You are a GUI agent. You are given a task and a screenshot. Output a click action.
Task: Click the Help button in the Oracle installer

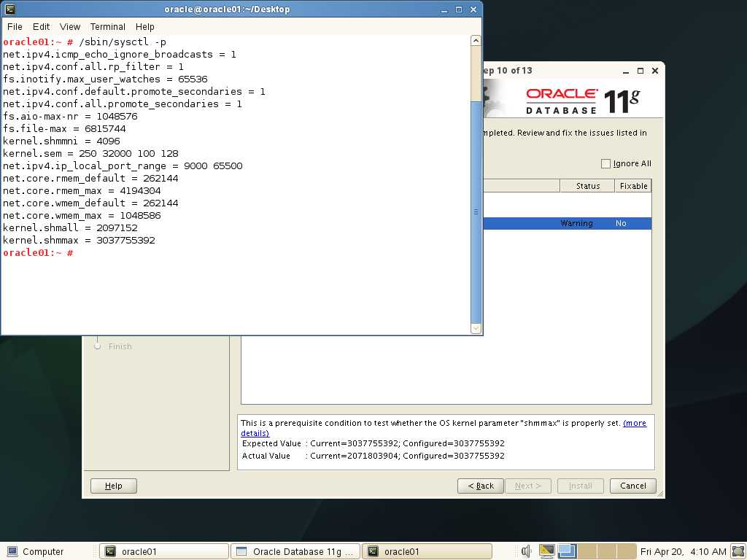click(113, 486)
